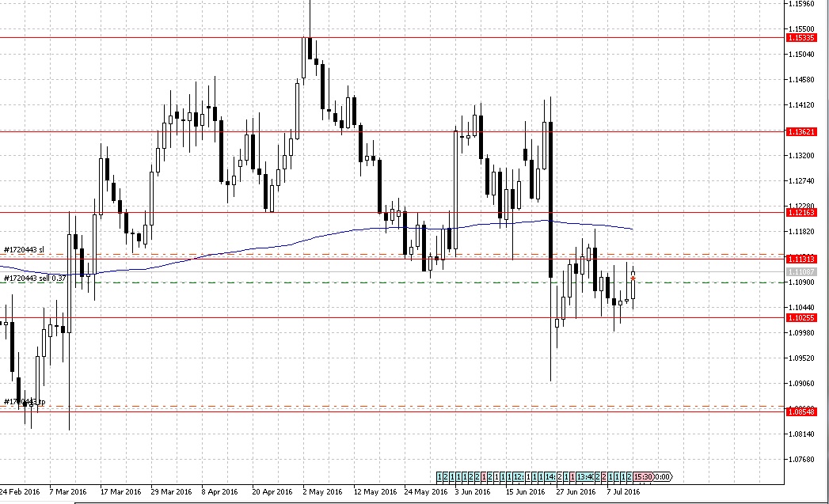
Task: Click the 15 Jun 2016 date label
Action: pyautogui.click(x=525, y=492)
